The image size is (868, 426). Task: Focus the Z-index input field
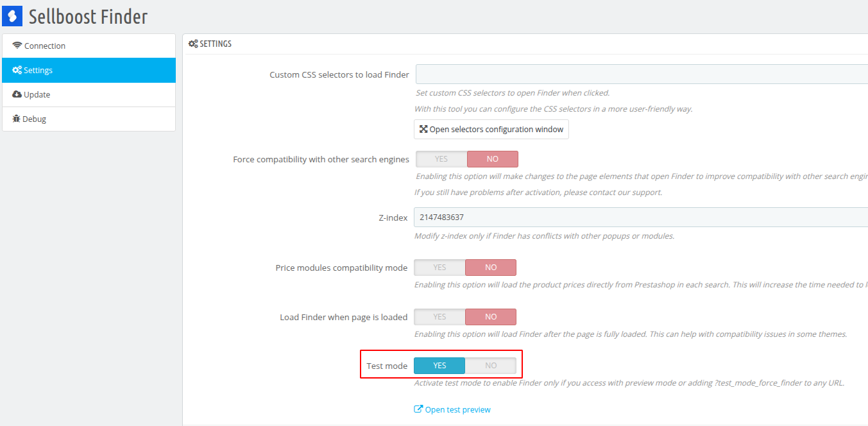(641, 217)
